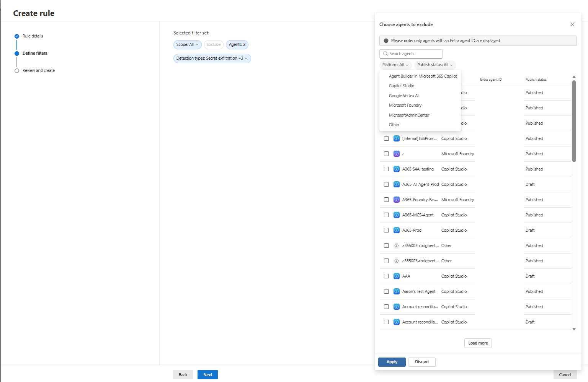Click the Define filters step indicator dot
This screenshot has height=382, width=588.
coord(17,54)
